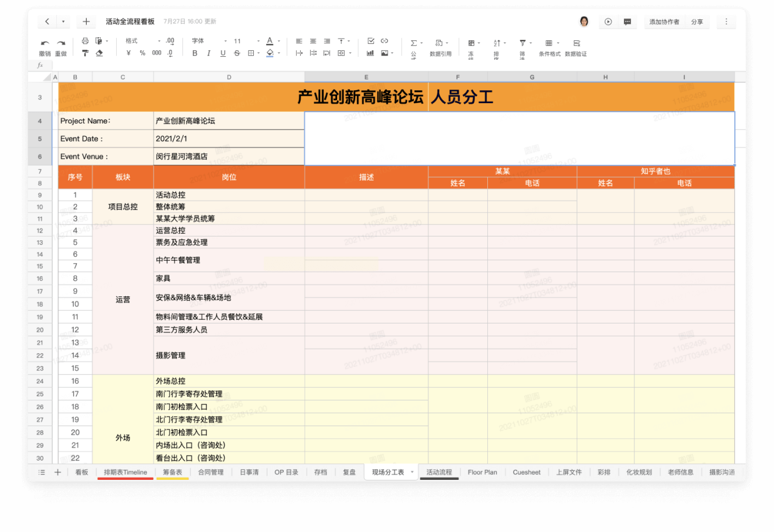774x532 pixels.
Task: Open the font size 11 dropdown
Action: [246, 41]
